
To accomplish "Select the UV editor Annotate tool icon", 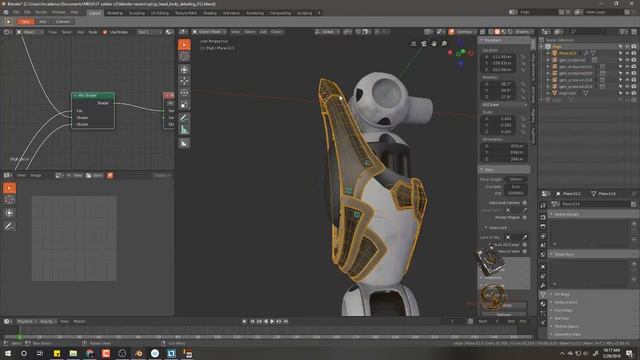I will [x=9, y=226].
